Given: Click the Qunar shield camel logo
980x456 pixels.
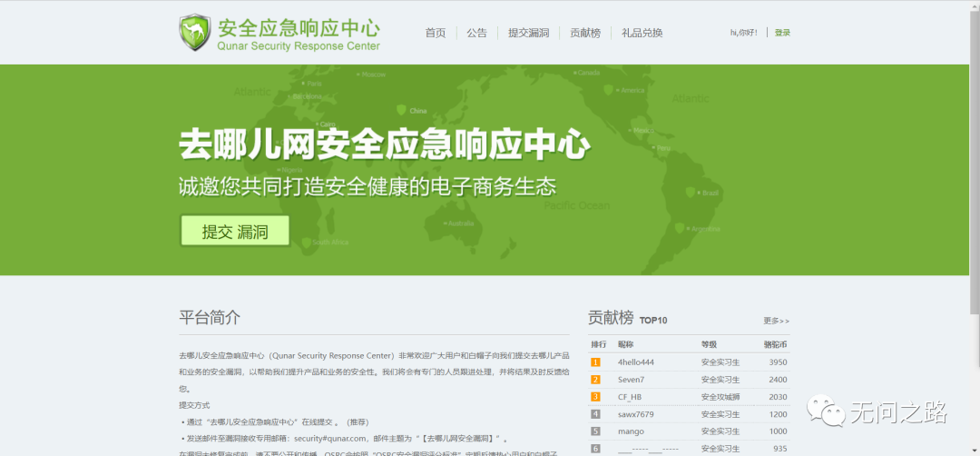Looking at the screenshot, I should coord(195,33).
